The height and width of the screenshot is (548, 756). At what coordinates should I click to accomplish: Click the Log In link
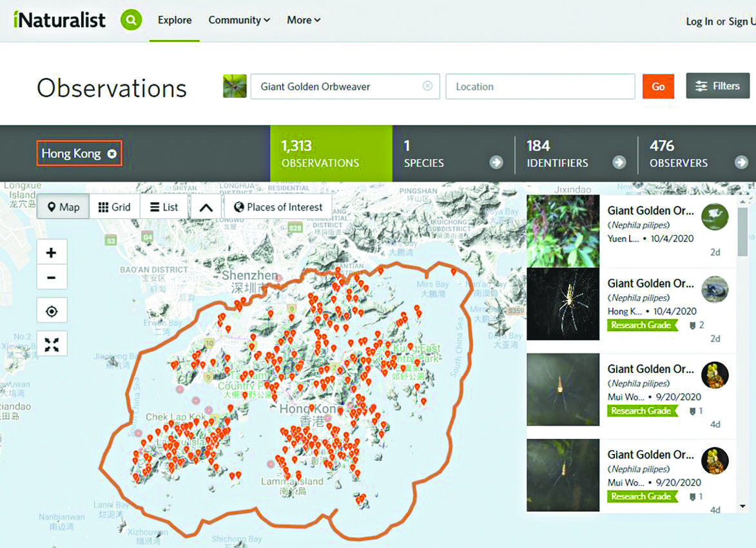click(699, 22)
